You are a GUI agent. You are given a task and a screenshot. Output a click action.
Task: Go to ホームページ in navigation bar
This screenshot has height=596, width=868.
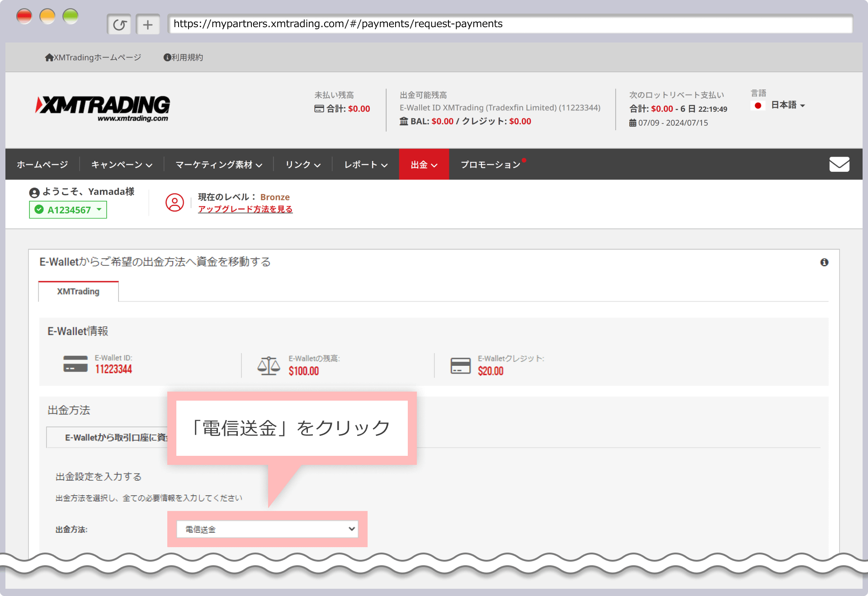click(x=42, y=165)
